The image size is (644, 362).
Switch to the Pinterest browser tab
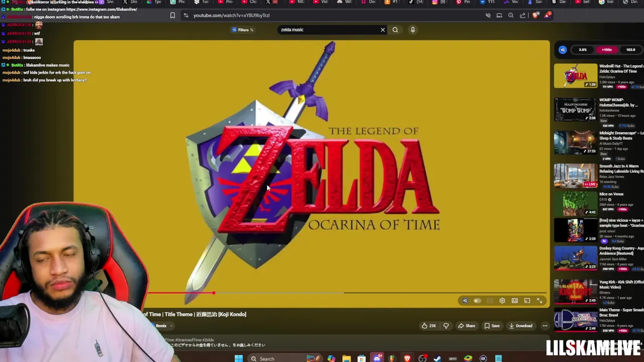[464, 2]
